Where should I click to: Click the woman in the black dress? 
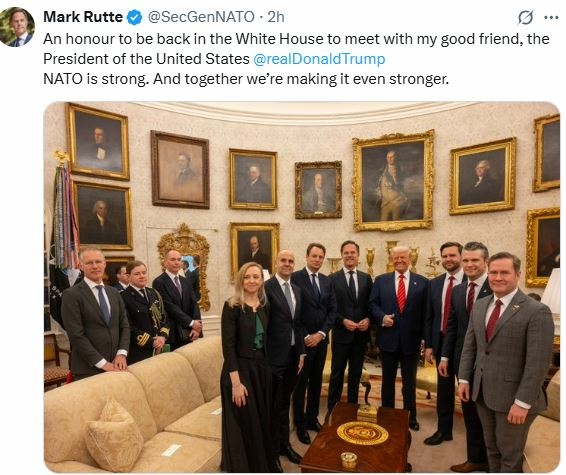pyautogui.click(x=246, y=366)
